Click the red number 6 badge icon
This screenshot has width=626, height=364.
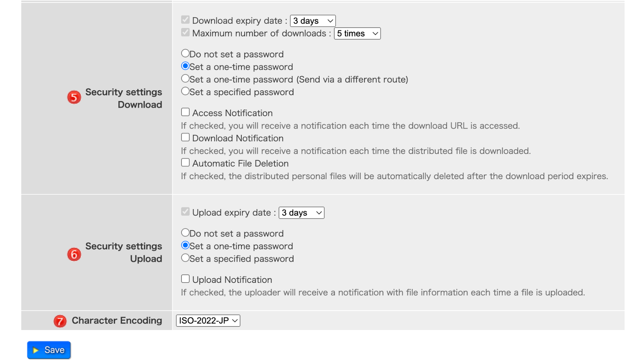tap(74, 254)
